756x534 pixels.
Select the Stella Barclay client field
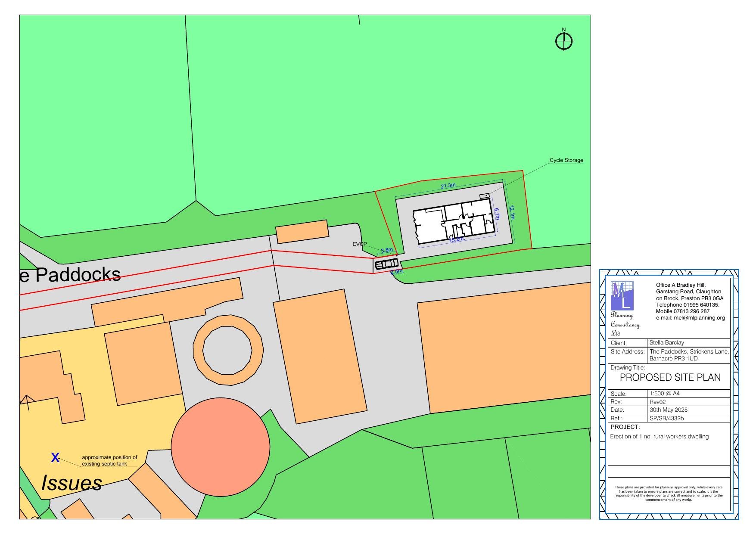pyautogui.click(x=666, y=343)
